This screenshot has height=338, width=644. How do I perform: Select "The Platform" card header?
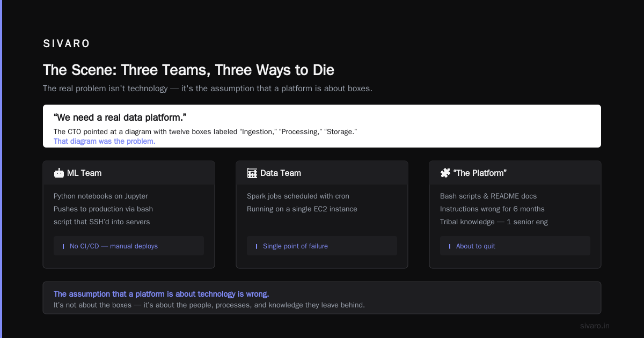click(515, 173)
